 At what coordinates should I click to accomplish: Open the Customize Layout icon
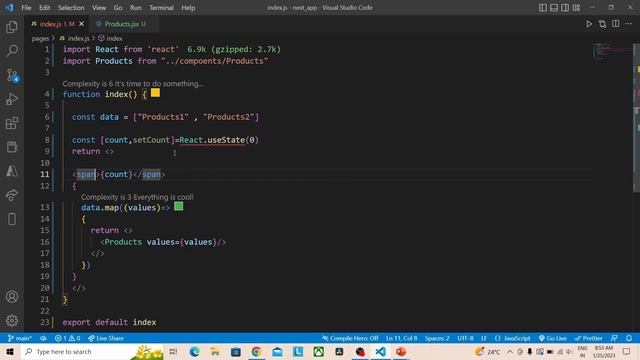click(x=576, y=8)
